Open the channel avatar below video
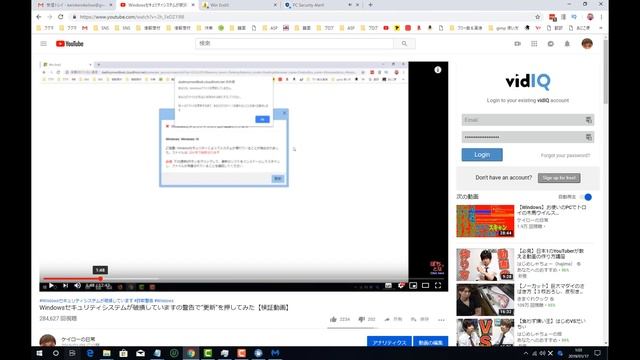This screenshot has height=360, width=640. click(48, 341)
